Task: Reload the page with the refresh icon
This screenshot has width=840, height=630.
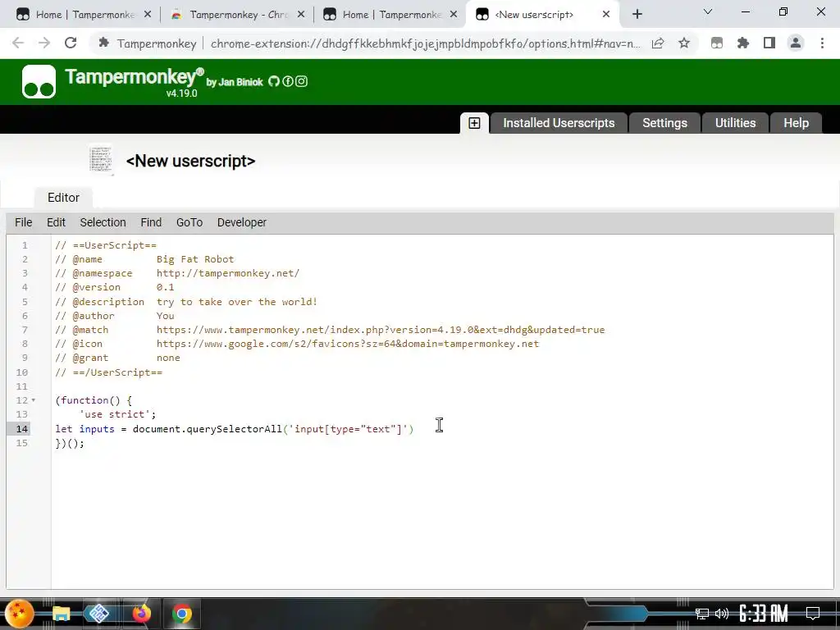Action: click(x=71, y=43)
